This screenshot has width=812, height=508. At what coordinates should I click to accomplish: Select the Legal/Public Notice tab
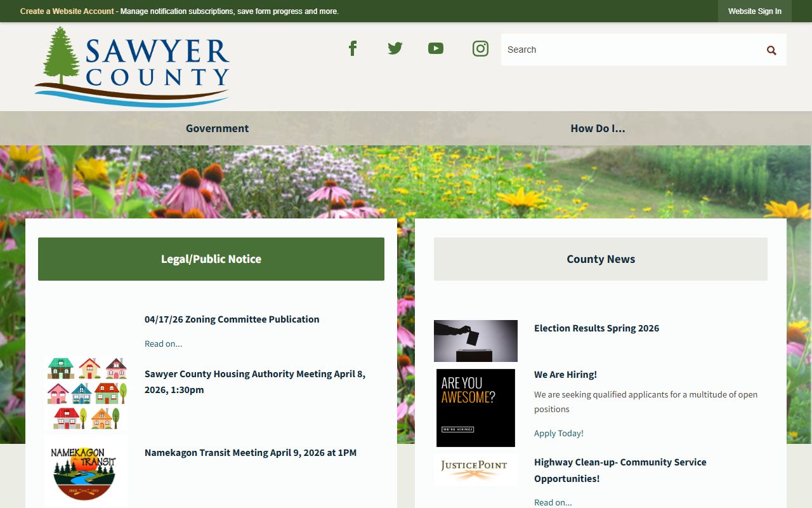(x=211, y=259)
